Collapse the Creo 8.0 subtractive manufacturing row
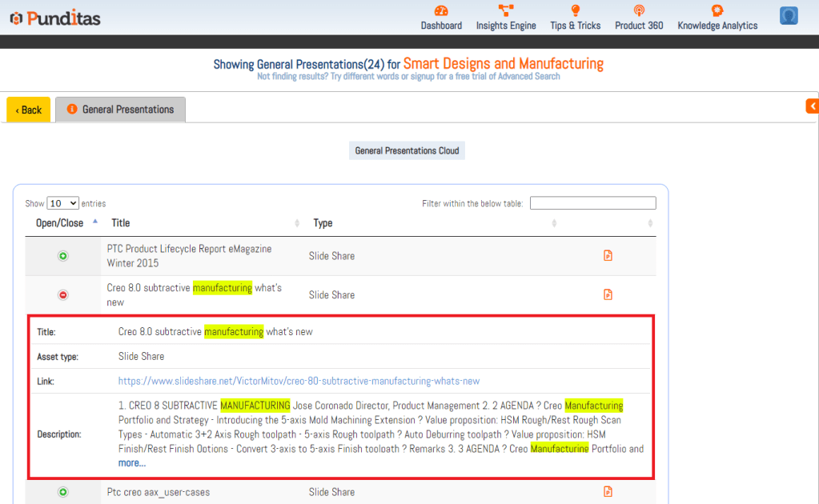 point(63,295)
